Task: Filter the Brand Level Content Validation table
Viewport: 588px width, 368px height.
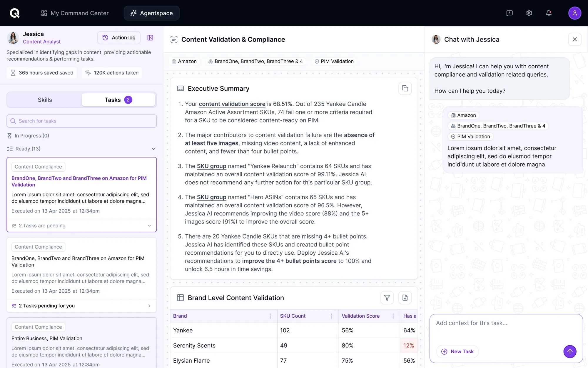Action: point(387,298)
